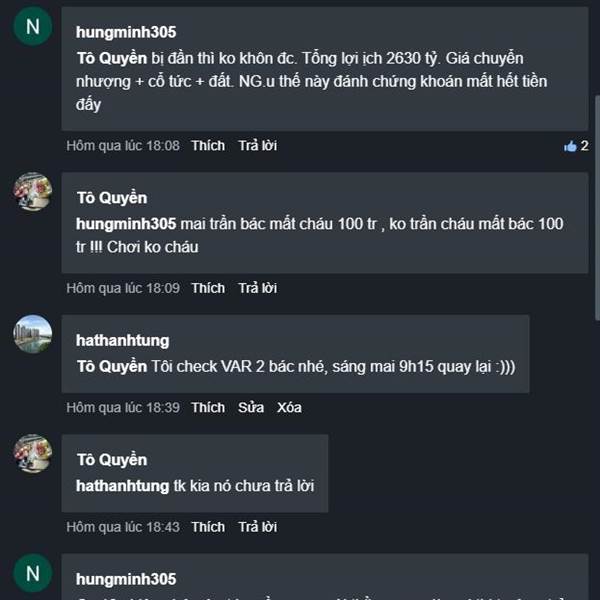Click Trả lời under the 18:43 comment
Screen dimensions: 600x600
tap(257, 527)
